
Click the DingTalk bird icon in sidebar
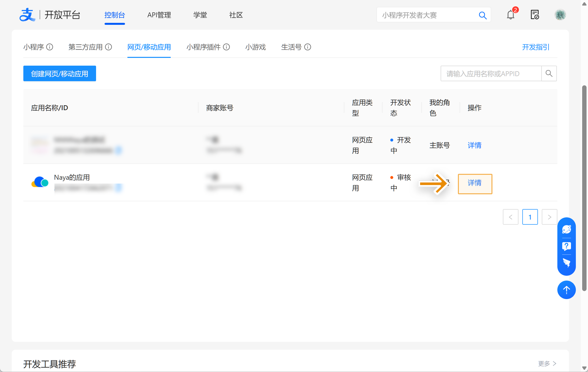[x=566, y=263]
